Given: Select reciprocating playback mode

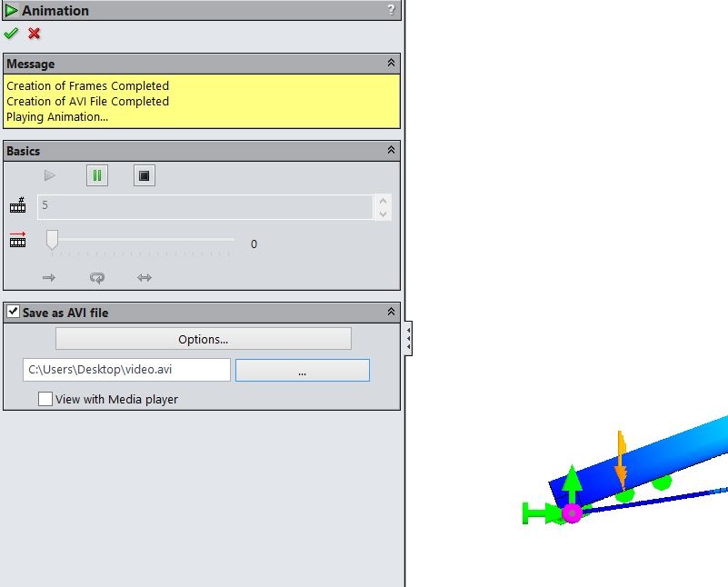Looking at the screenshot, I should pyautogui.click(x=145, y=277).
